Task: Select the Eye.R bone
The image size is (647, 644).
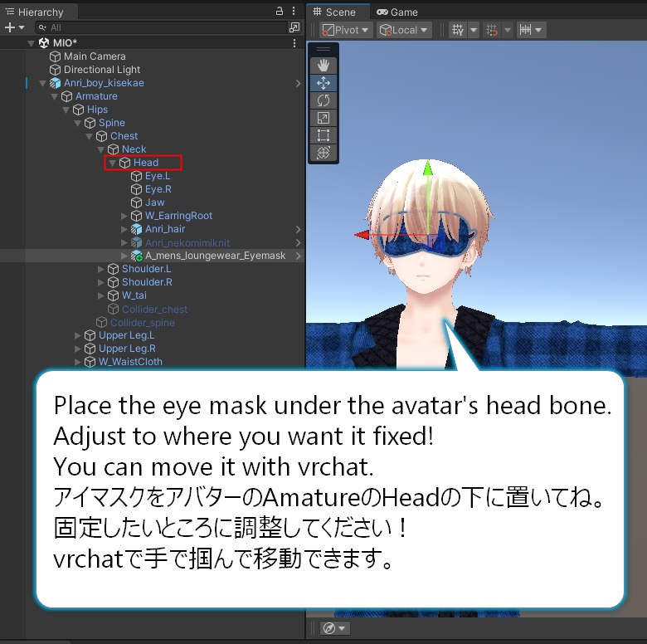Action: [158, 189]
